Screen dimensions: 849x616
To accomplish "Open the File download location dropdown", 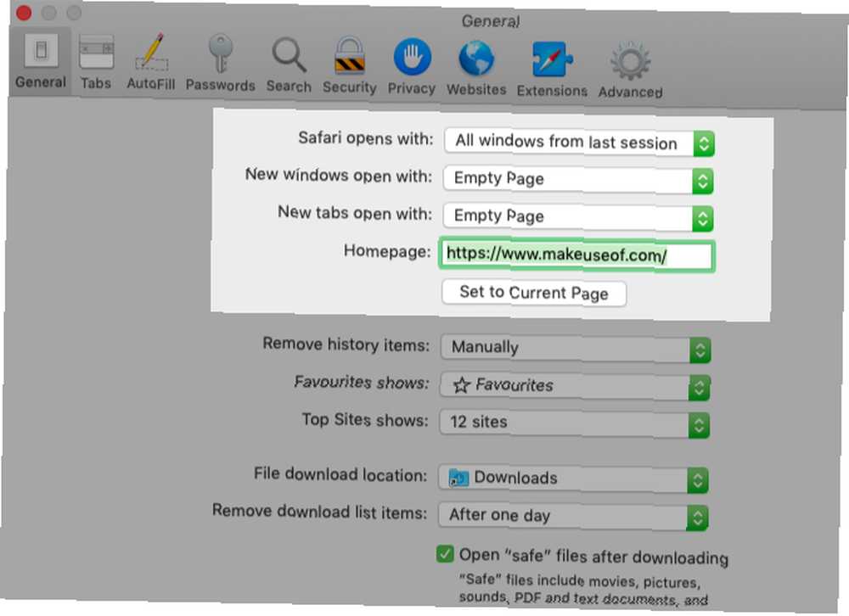I will (573, 479).
